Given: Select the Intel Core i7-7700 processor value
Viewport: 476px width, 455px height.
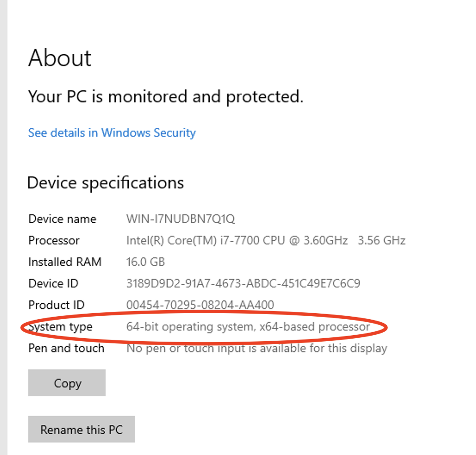Looking at the screenshot, I should [265, 240].
